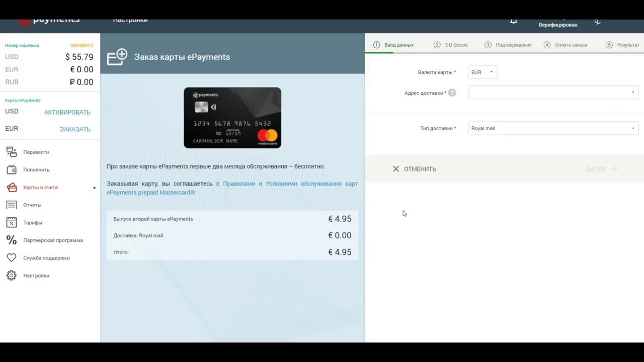The height and width of the screenshot is (362, 644).
Task: Click the USD balance $ 55.79
Action: [79, 57]
